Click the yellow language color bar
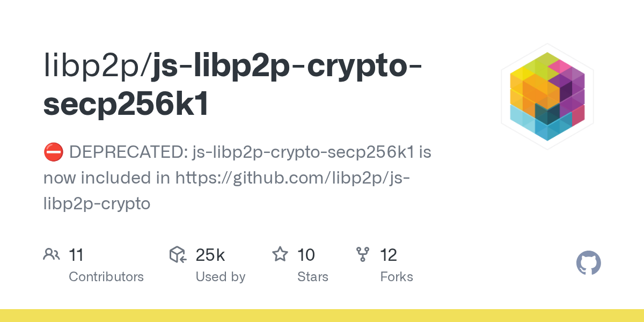This screenshot has height=322, width=644. coord(322,316)
